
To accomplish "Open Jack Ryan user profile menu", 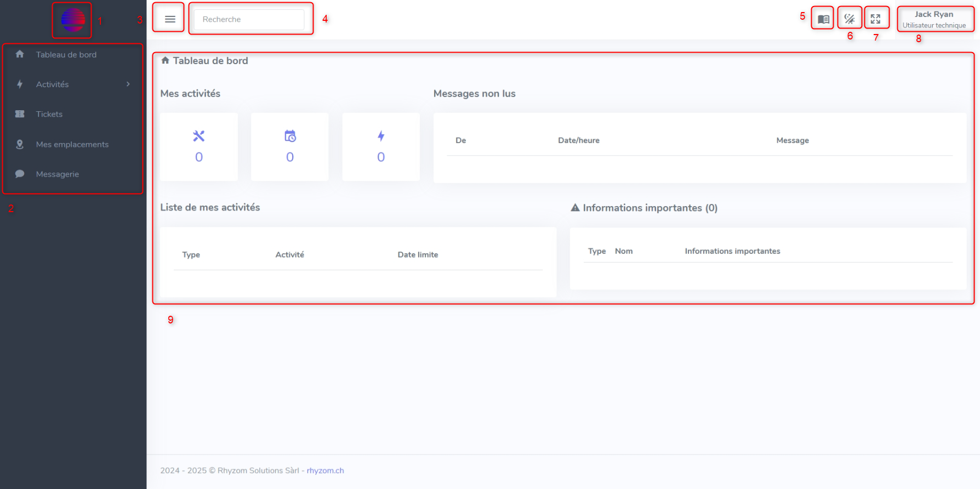I will 934,19.
